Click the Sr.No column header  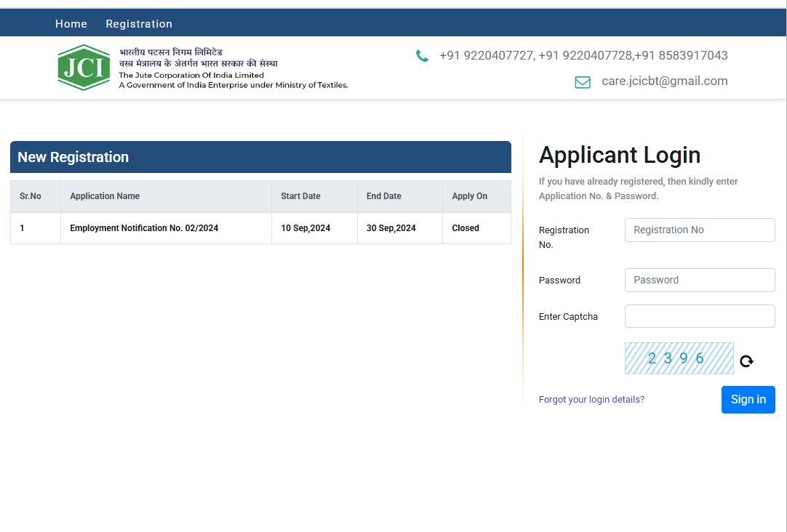(x=31, y=196)
